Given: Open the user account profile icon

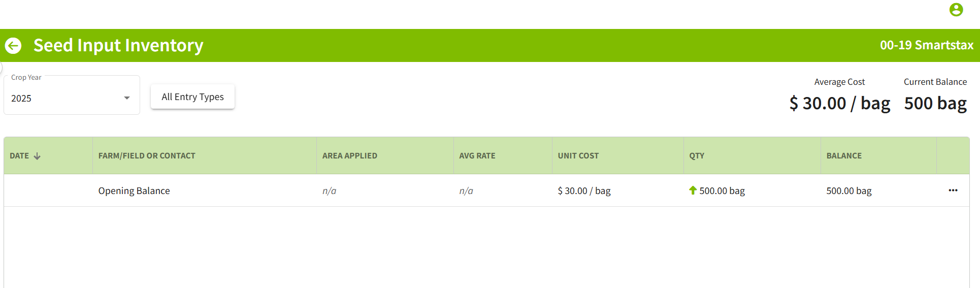Looking at the screenshot, I should pos(956,10).
